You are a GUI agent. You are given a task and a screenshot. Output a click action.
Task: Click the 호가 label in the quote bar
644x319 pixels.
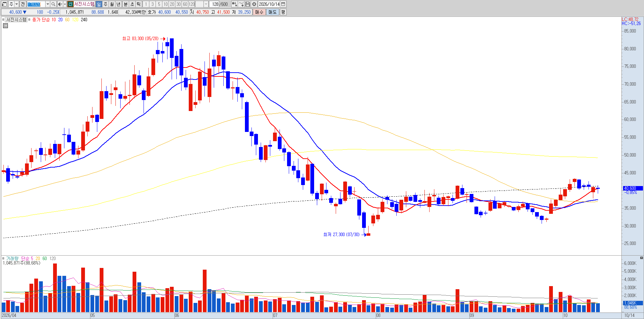[x=152, y=12]
